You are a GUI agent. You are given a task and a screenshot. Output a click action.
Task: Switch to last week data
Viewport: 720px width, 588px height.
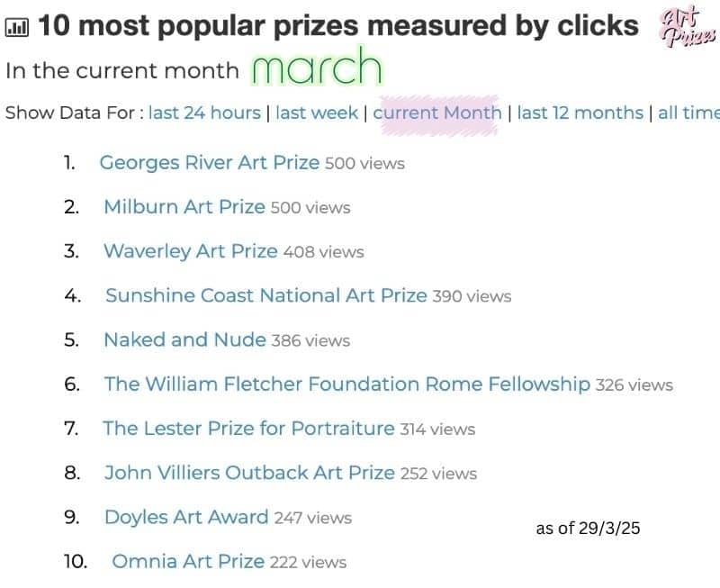318,113
